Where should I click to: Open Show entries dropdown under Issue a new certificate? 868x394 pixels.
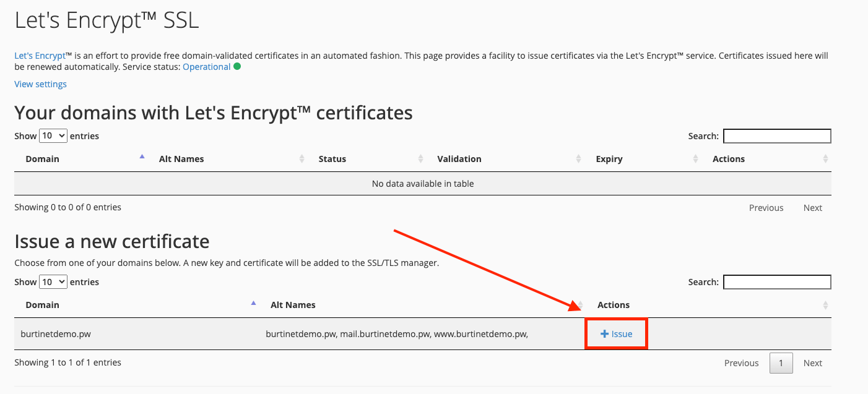pos(53,281)
